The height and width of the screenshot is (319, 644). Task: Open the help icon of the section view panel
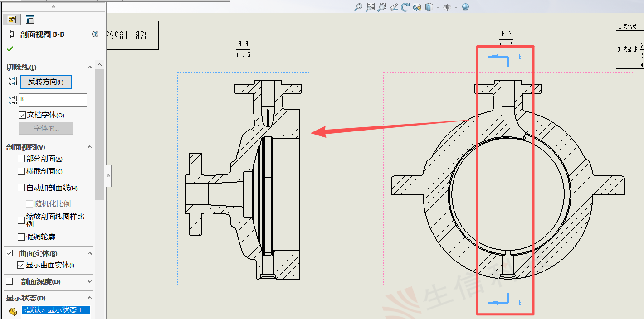95,34
